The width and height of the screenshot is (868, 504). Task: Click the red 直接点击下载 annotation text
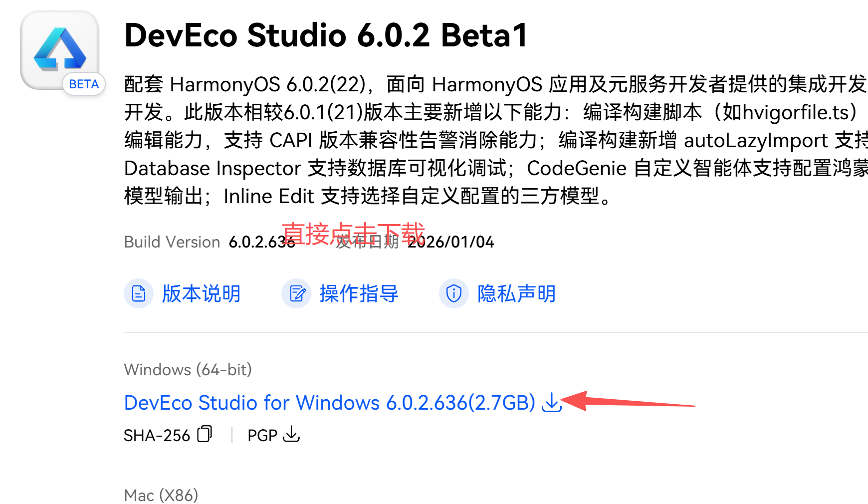(x=353, y=232)
